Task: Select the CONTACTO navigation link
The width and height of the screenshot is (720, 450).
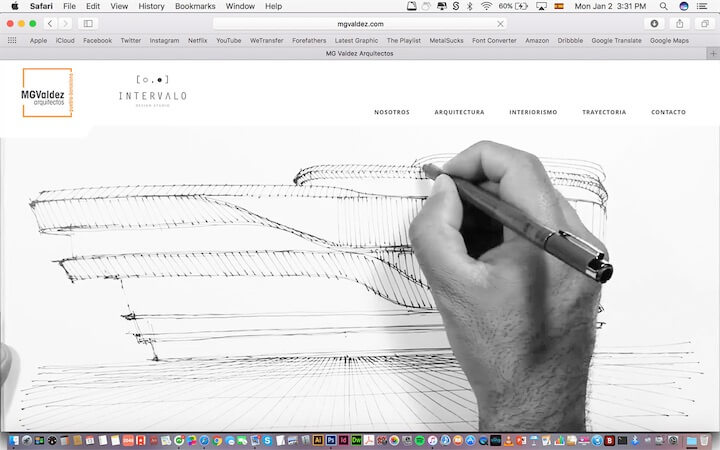Action: point(668,112)
